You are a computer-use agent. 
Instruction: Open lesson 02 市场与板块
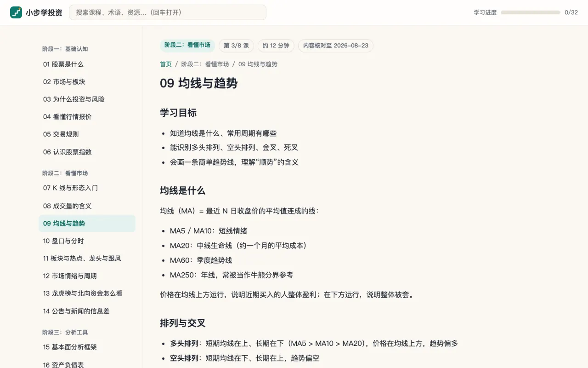(87, 82)
